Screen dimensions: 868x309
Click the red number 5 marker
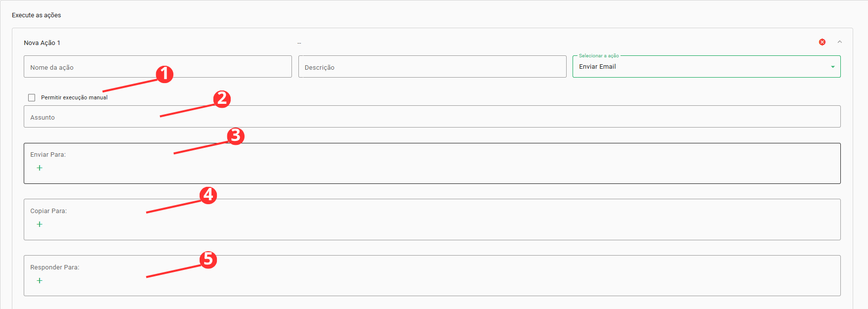click(x=208, y=260)
